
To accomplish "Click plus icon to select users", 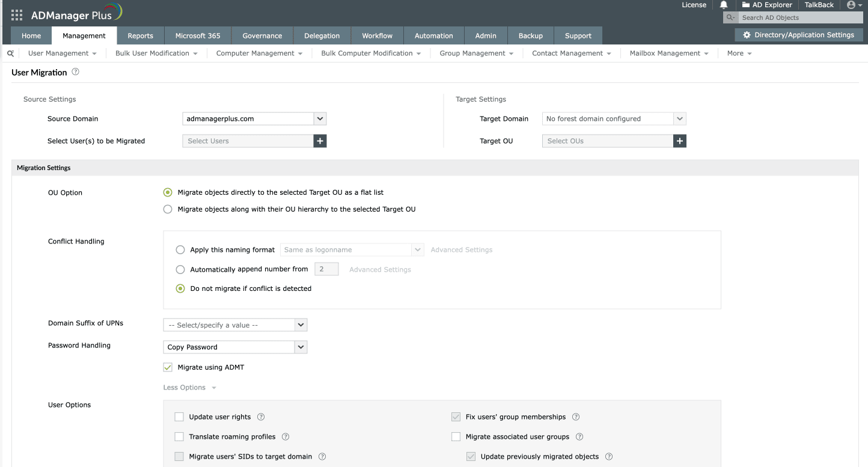I will tap(320, 141).
